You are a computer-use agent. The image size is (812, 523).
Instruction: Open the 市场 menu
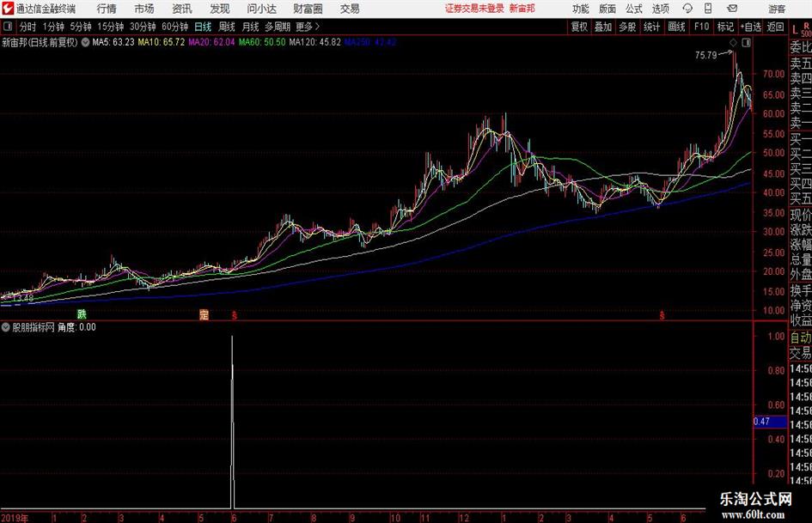144,9
